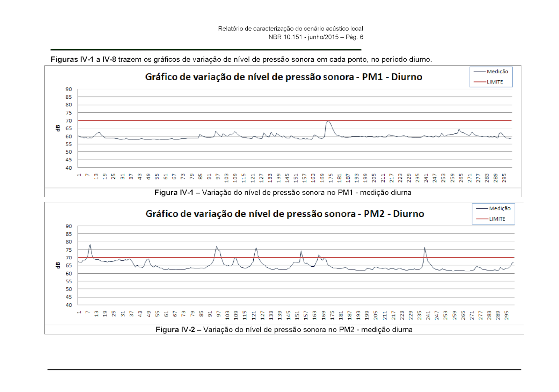Click the Figura IV-1 caption text
The height and width of the screenshot is (392, 559).
point(283,193)
